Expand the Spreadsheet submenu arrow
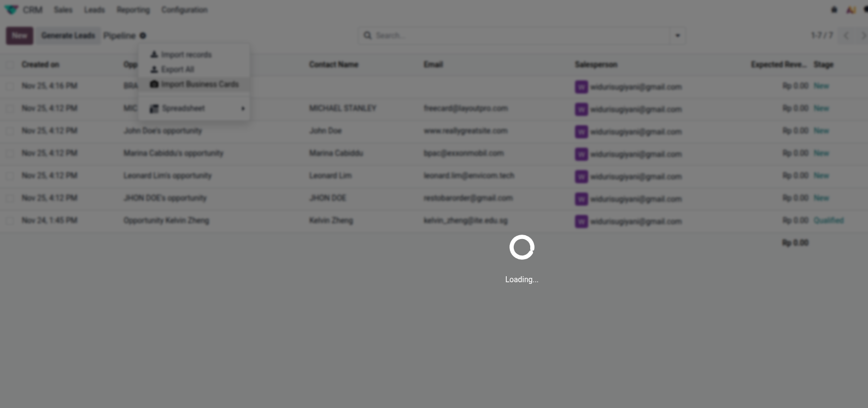868x408 pixels. [243, 108]
